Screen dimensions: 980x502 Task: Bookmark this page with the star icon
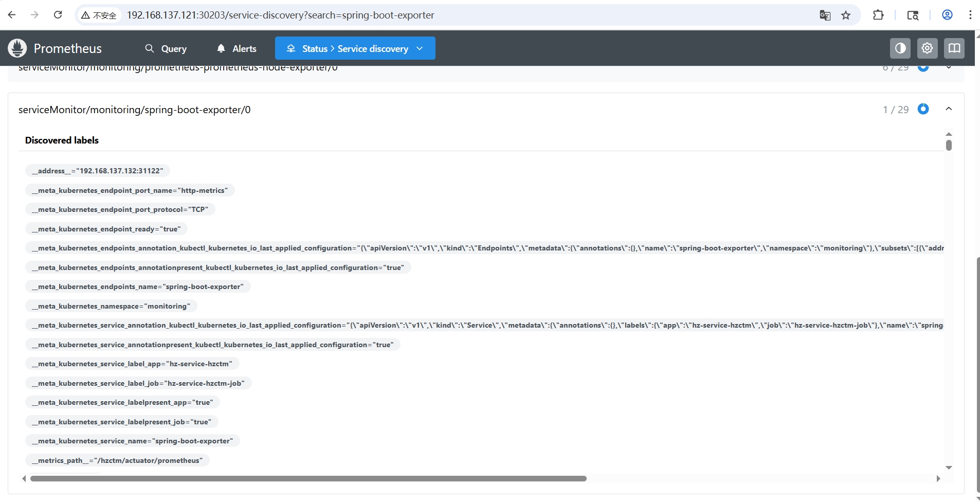coord(846,15)
